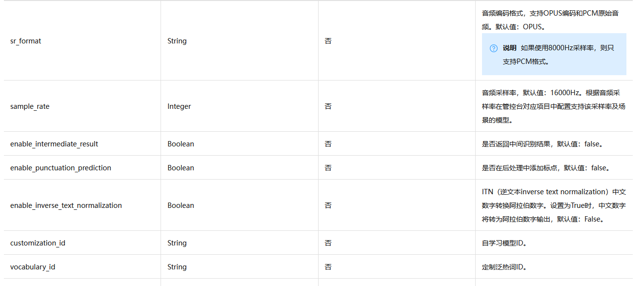This screenshot has width=644, height=286.
Task: Click the question mark icon in the note box
Action: click(493, 48)
